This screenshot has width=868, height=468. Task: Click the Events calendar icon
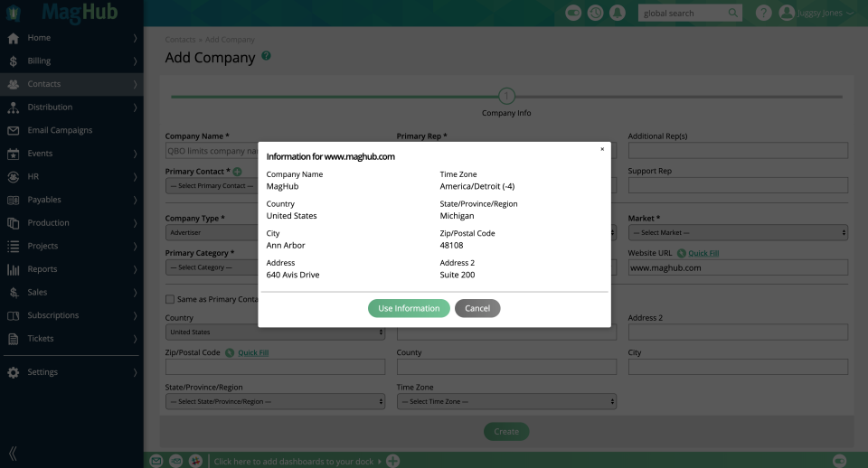(x=14, y=154)
